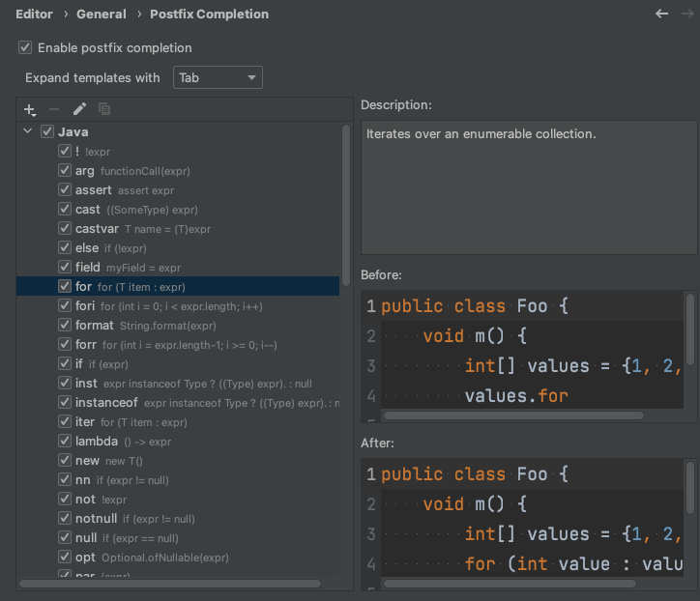
Task: Click the remove template minus icon
Action: pyautogui.click(x=54, y=110)
